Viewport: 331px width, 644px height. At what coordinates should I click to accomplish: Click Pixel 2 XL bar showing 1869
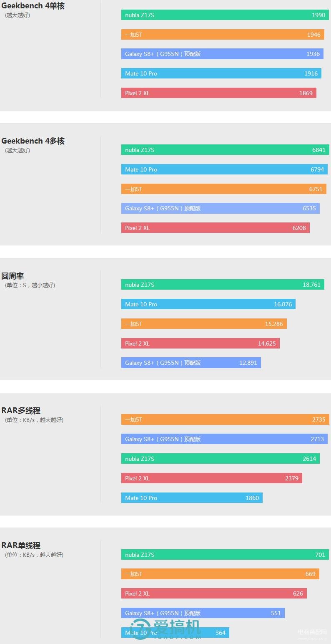tap(219, 93)
